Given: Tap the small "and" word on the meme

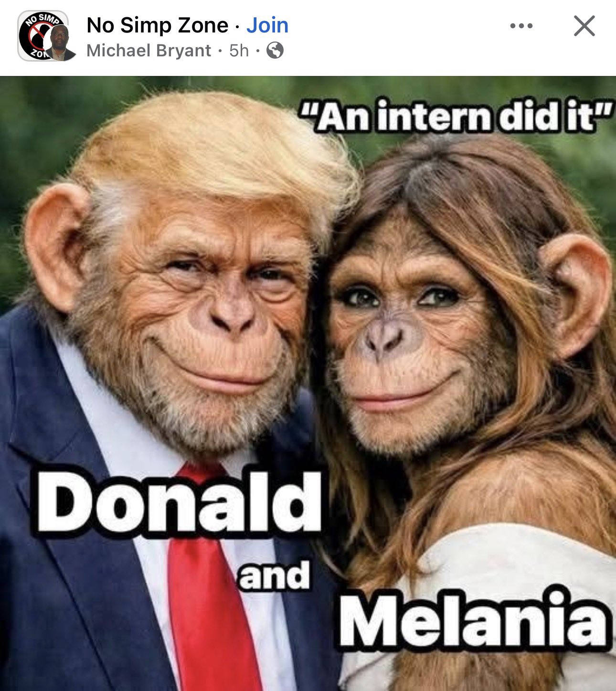Looking at the screenshot, I should click(275, 575).
